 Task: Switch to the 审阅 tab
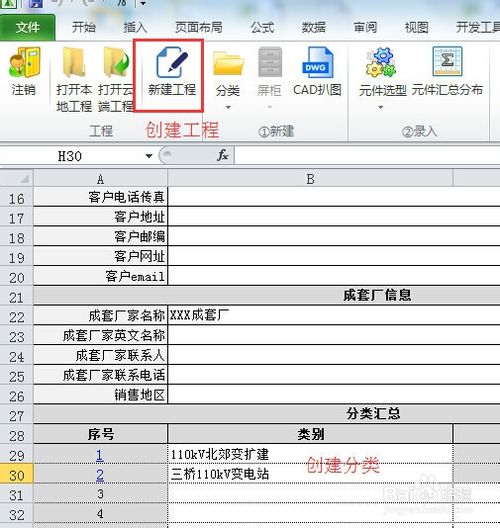tap(365, 27)
